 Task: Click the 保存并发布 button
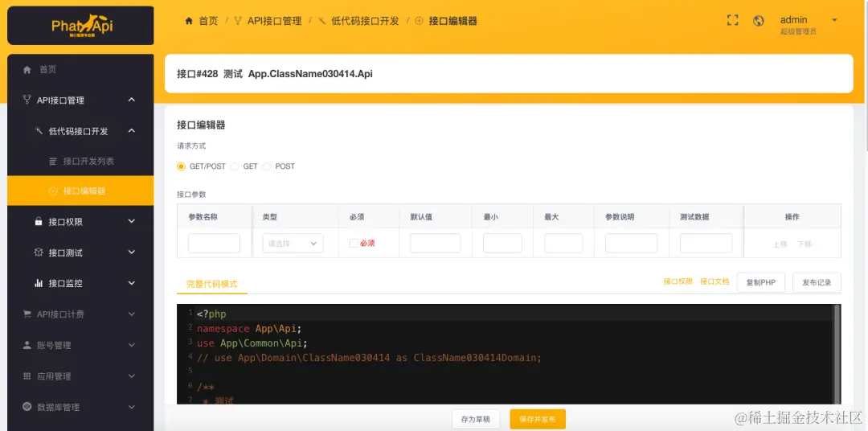(x=538, y=420)
